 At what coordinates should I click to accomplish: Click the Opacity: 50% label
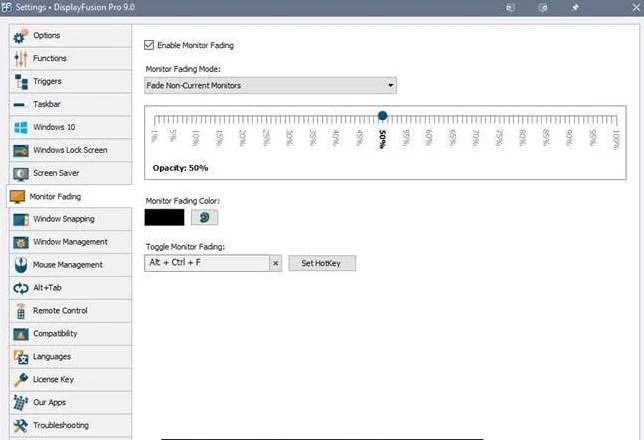[180, 168]
